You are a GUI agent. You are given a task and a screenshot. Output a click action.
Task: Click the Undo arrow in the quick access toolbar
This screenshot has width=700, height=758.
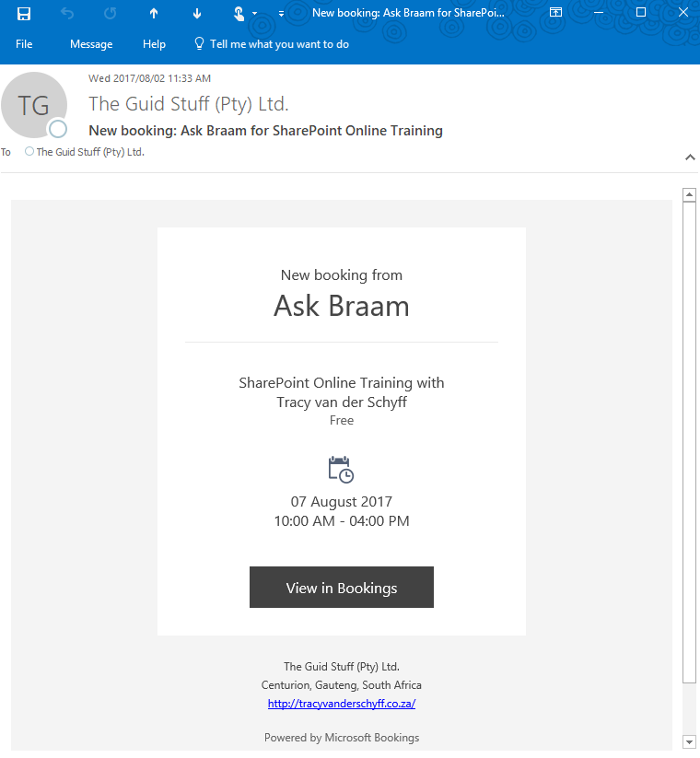coord(66,13)
